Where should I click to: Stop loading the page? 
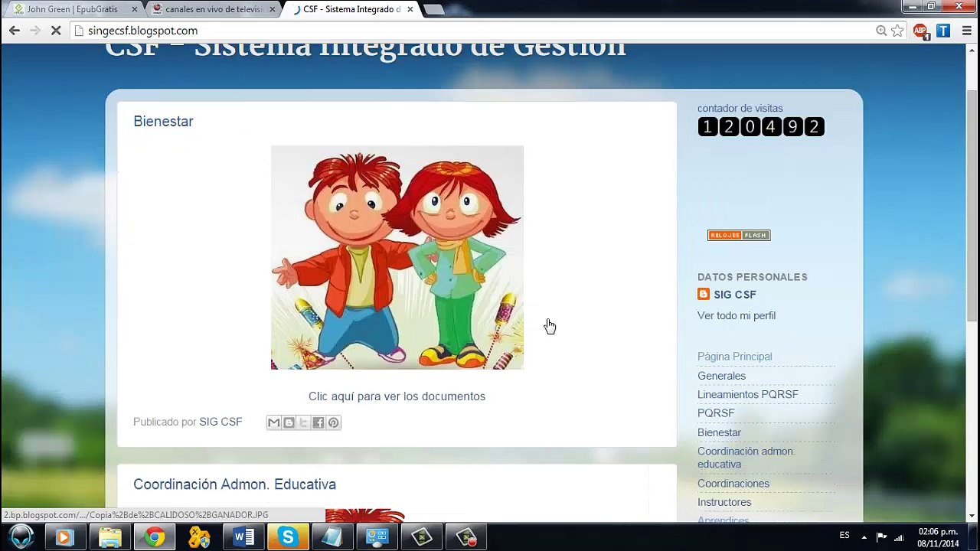pyautogui.click(x=57, y=31)
